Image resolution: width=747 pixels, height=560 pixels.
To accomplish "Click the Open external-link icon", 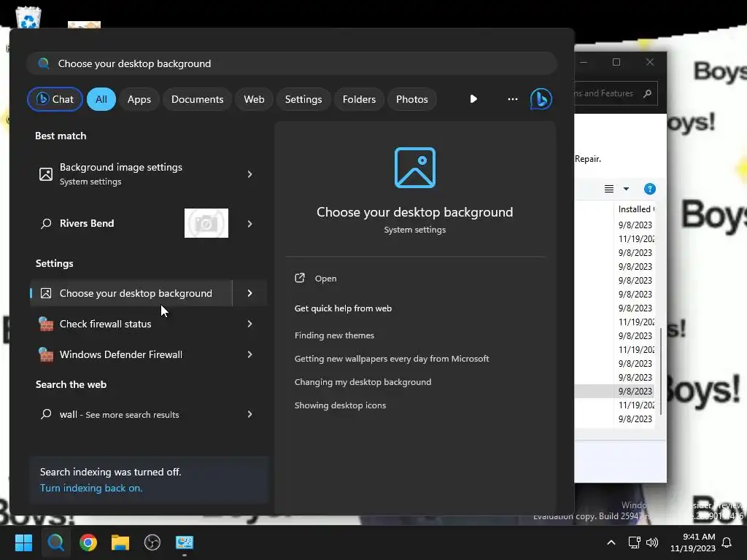I will [300, 278].
